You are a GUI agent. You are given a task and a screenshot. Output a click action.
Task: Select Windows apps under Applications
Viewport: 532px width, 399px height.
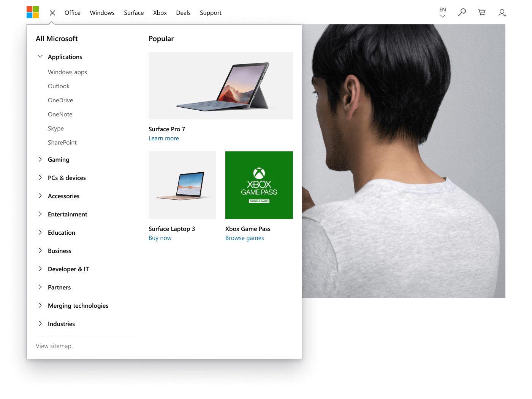[x=67, y=72]
